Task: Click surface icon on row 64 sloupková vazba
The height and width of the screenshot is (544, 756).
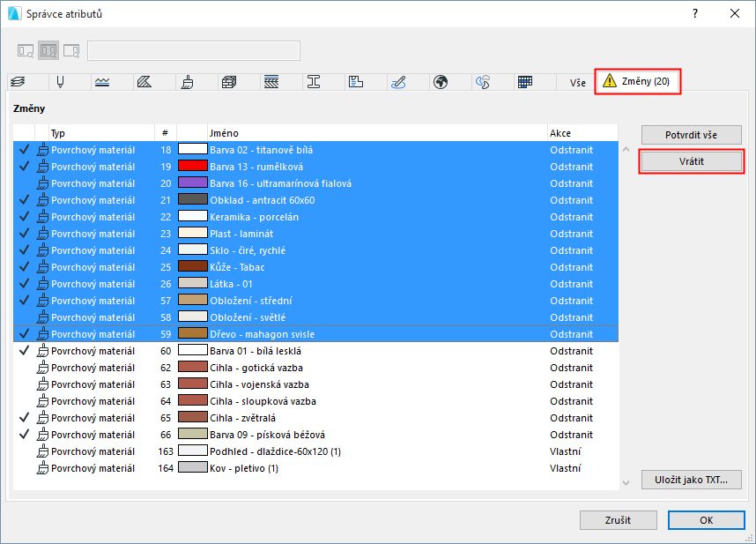Action: (43, 401)
